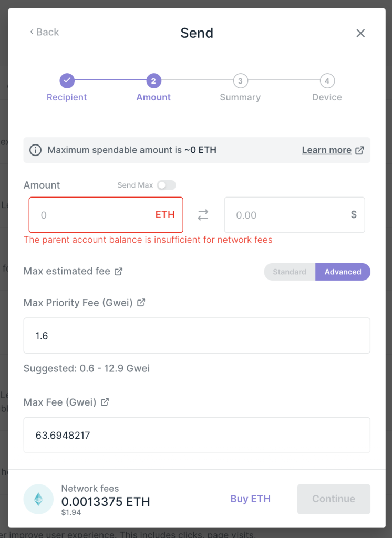Click the info icon in the banner
The width and height of the screenshot is (392, 538).
click(35, 150)
